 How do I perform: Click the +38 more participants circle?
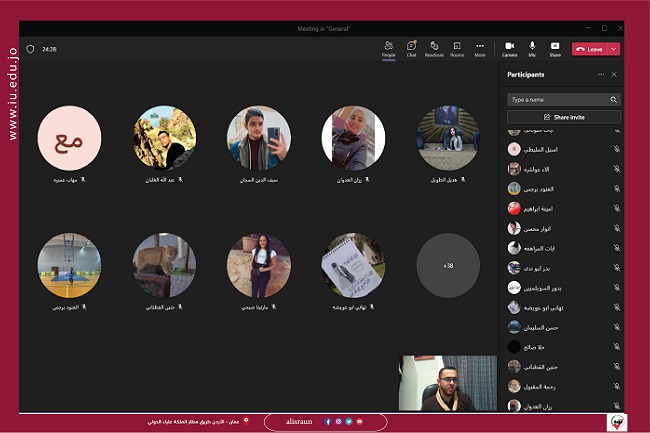pyautogui.click(x=448, y=266)
